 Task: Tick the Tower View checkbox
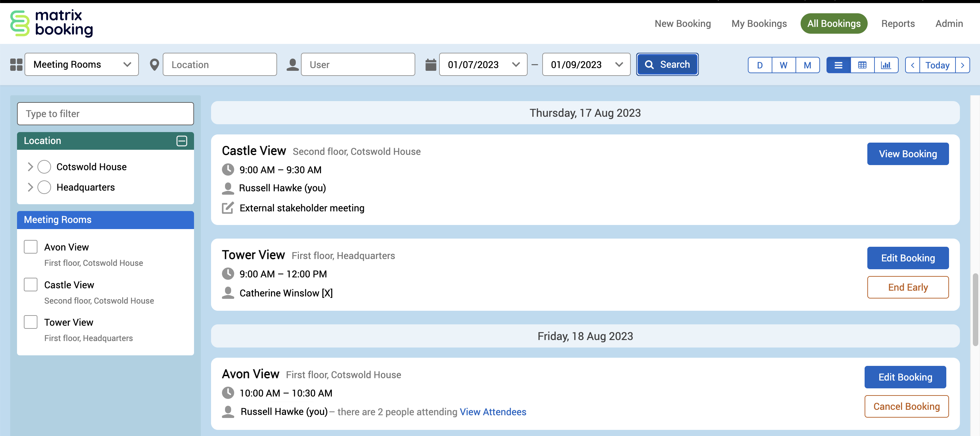[x=30, y=322]
